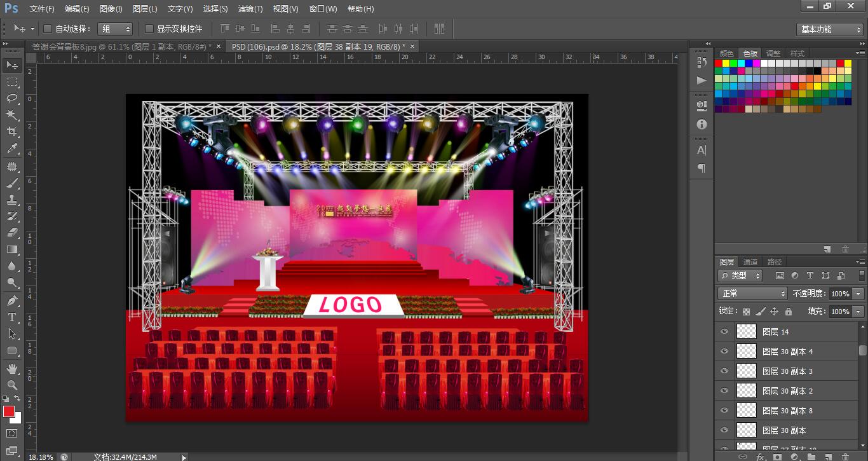Open the Paragraph panel icon
This screenshot has height=461, width=868.
click(x=702, y=168)
